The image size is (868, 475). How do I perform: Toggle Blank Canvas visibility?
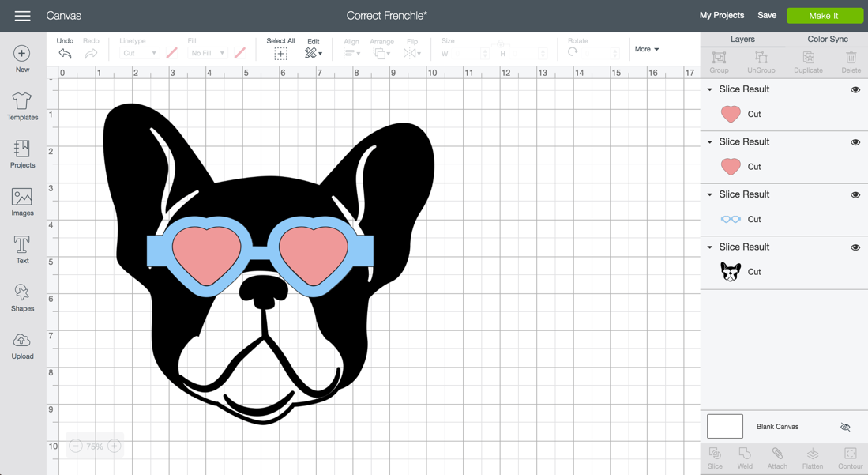pyautogui.click(x=845, y=427)
